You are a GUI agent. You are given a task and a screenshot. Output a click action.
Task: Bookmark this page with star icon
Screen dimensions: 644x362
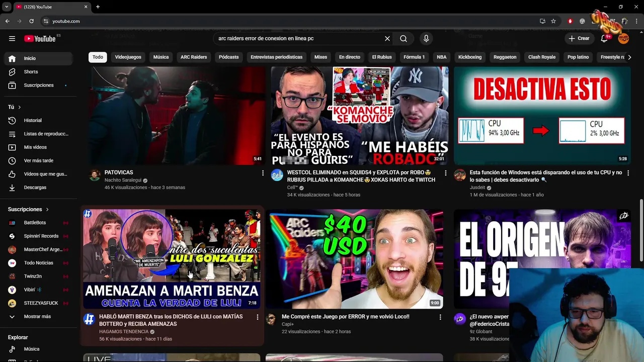tap(553, 21)
